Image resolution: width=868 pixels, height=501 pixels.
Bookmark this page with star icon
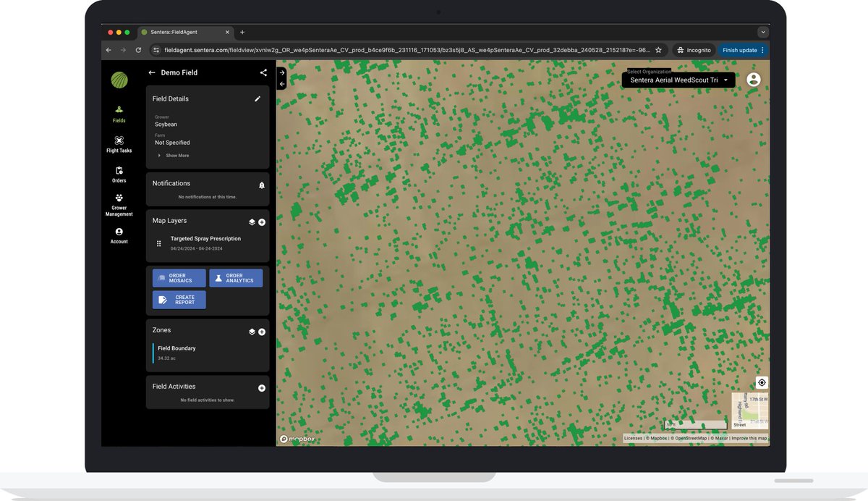[x=658, y=50]
